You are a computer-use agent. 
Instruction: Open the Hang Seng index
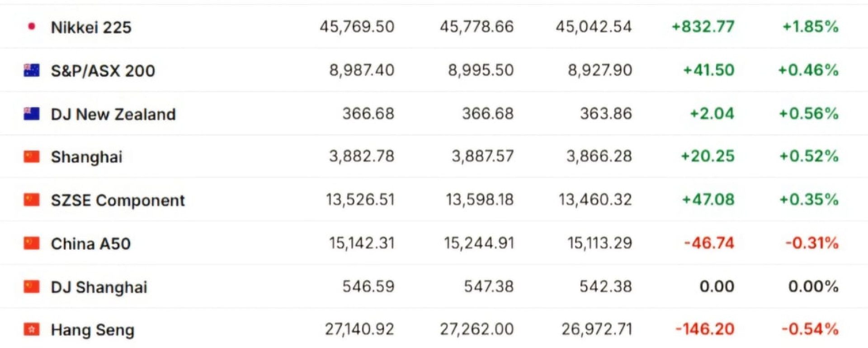(x=92, y=330)
